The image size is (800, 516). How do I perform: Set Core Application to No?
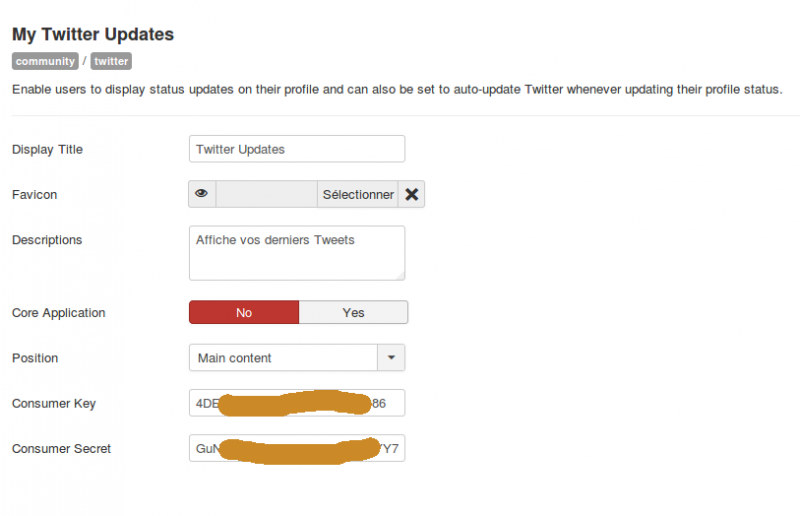pos(244,312)
